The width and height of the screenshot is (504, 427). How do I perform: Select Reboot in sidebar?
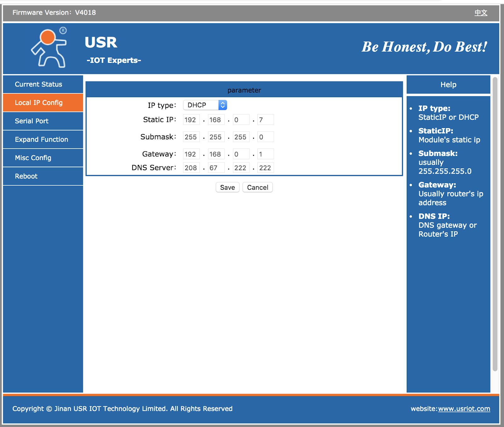(43, 176)
